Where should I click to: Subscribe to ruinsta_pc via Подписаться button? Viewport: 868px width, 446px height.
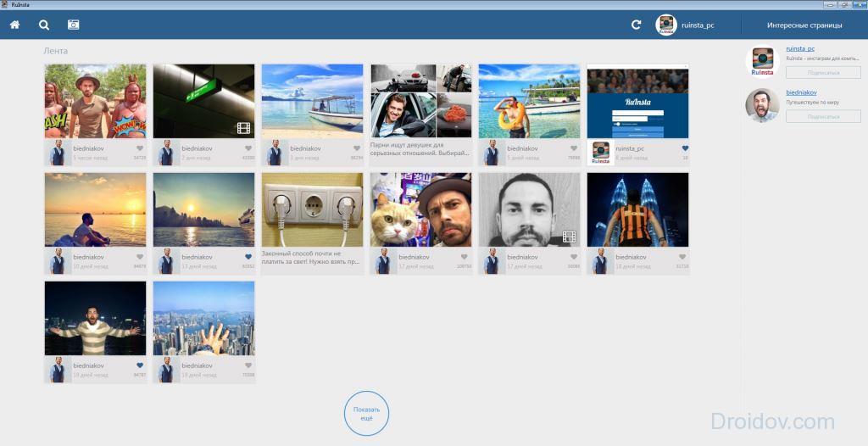point(822,72)
